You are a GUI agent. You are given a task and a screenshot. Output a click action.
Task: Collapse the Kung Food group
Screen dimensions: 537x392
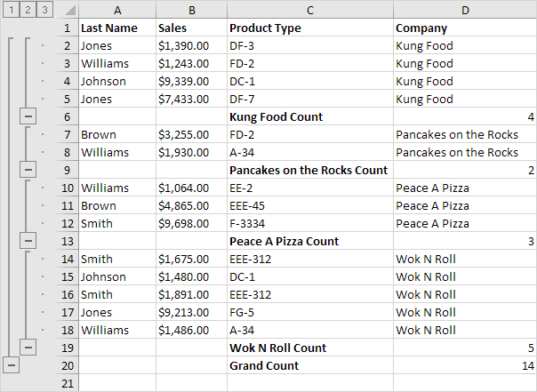(x=28, y=116)
